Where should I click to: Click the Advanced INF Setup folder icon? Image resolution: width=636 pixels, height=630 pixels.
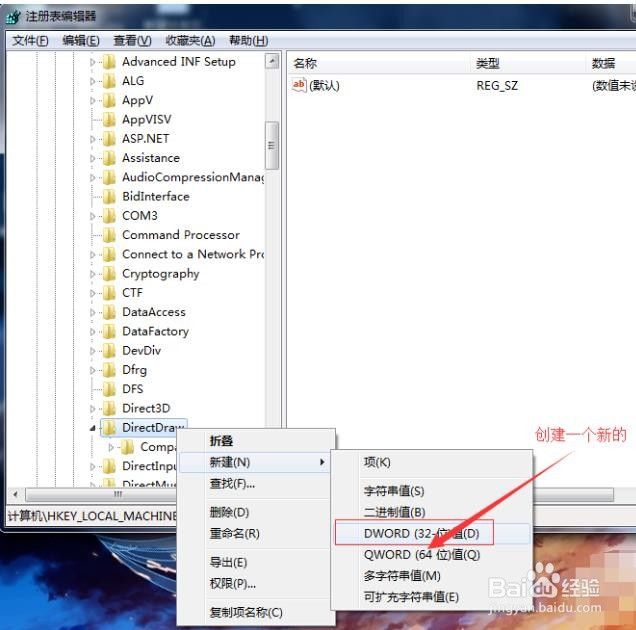tap(109, 62)
